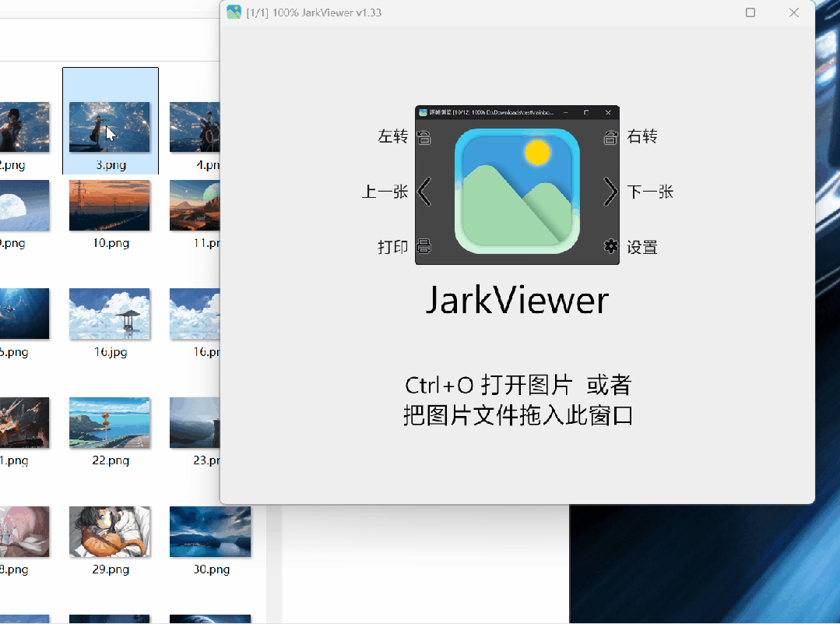Screen dimensions: 840x624
Task: Select the 16.jpg thumbnail
Action: [110, 315]
